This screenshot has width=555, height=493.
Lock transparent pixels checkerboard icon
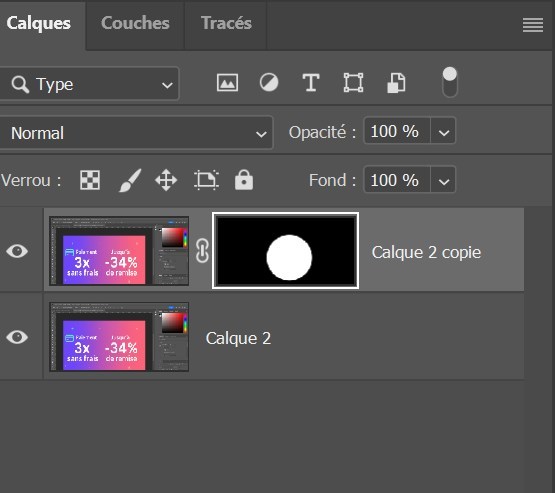(90, 180)
